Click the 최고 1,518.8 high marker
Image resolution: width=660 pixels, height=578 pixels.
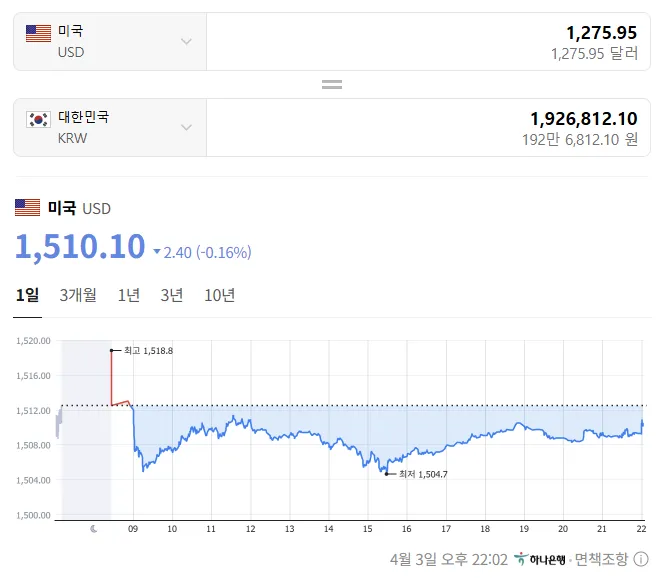(x=111, y=351)
